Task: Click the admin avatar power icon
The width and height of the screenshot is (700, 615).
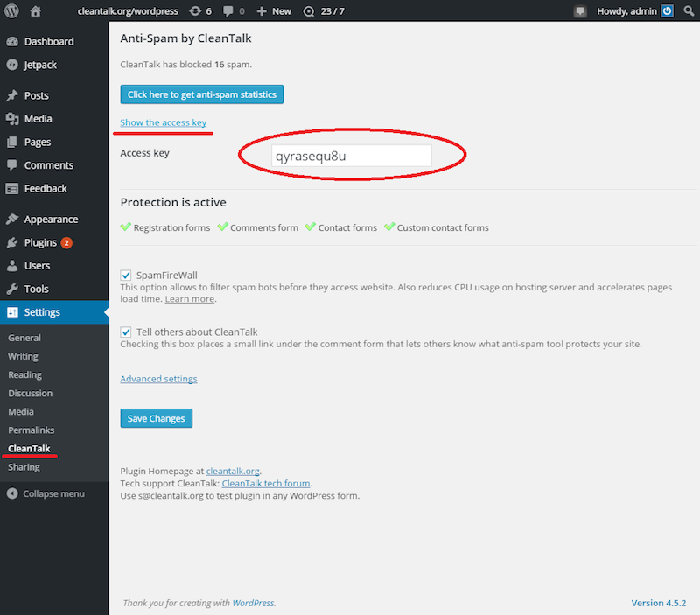Action: (x=667, y=11)
